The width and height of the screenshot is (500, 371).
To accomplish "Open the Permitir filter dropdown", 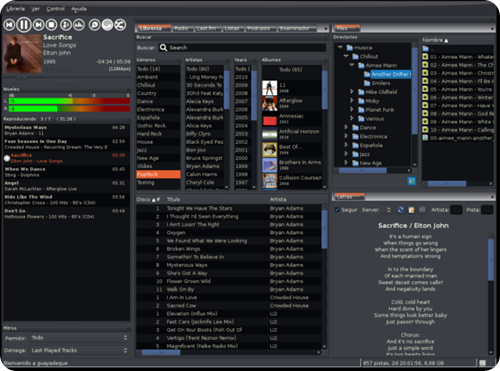I will (79, 338).
